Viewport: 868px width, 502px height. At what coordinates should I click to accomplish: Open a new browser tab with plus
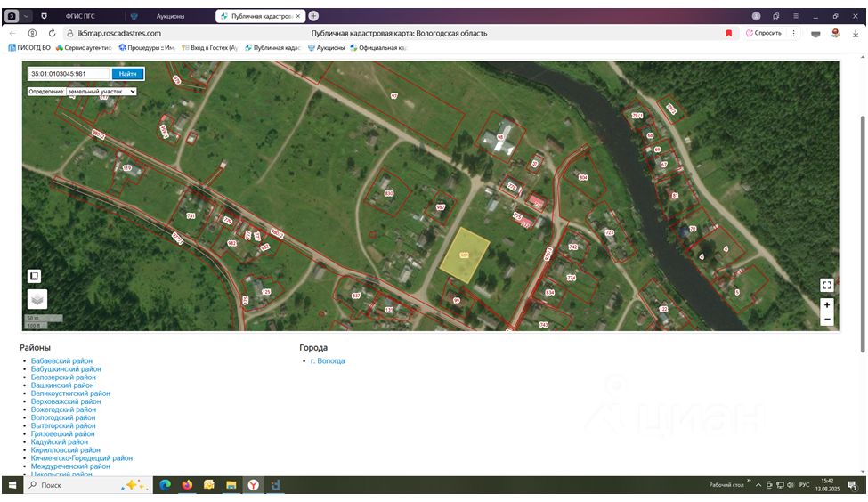pyautogui.click(x=313, y=16)
